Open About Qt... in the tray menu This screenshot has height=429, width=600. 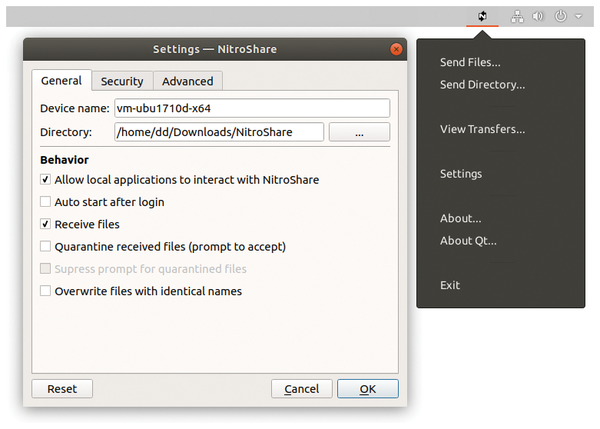tap(468, 241)
